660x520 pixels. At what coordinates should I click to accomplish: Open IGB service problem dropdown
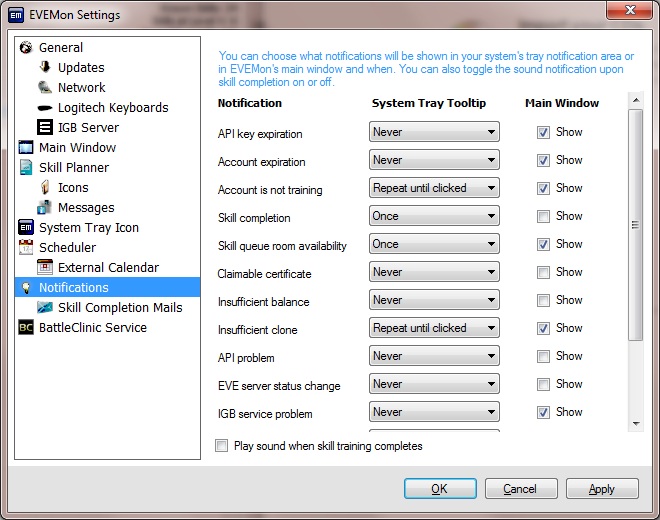pos(434,412)
